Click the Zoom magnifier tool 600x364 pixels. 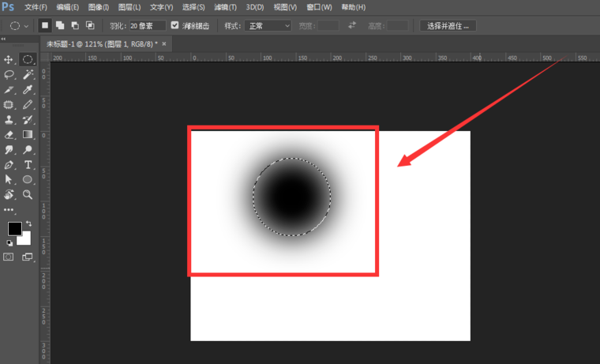[x=28, y=194]
